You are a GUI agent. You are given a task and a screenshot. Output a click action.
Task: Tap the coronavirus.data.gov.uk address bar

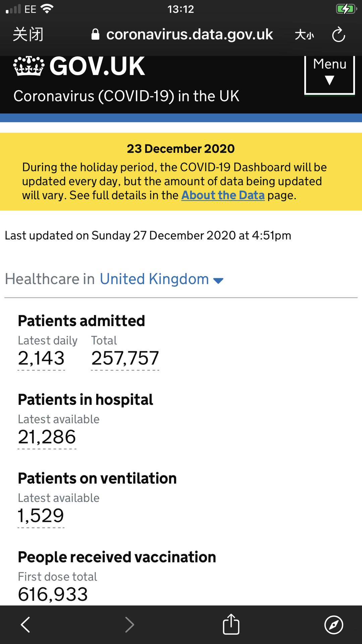point(189,35)
